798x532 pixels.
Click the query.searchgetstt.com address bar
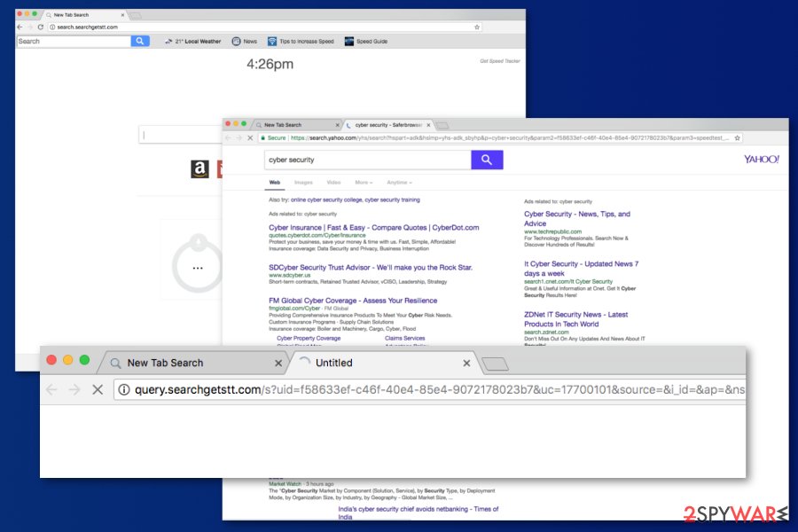click(430, 390)
